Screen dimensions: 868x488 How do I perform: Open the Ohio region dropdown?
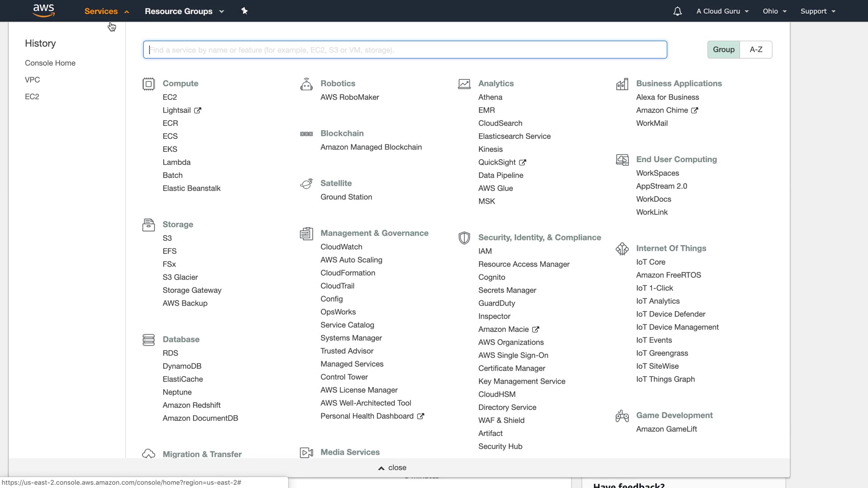[x=774, y=11]
